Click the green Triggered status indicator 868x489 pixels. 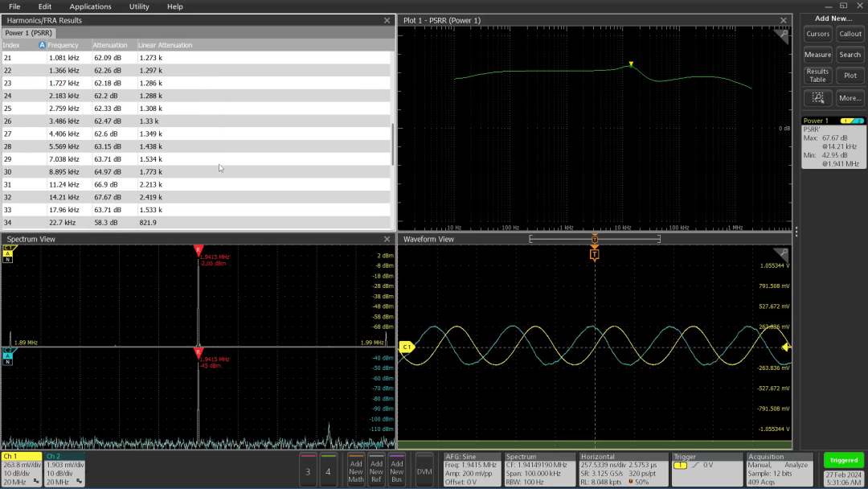[x=843, y=460]
